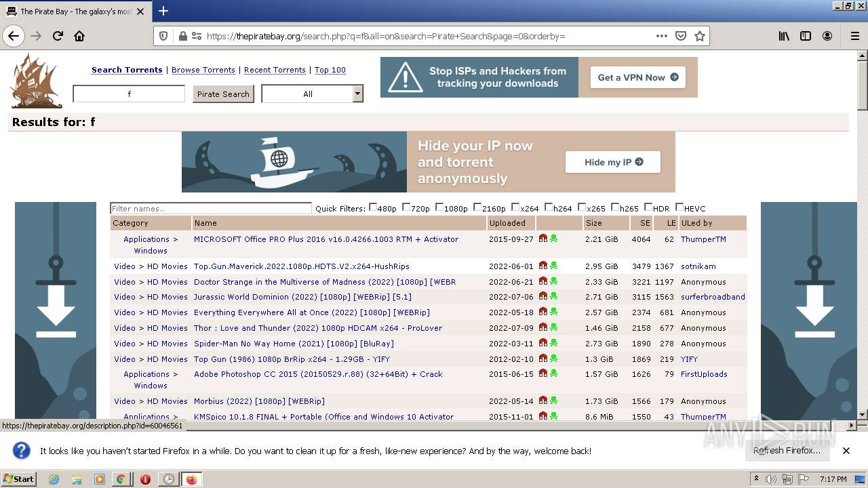Open uploader surferbroadband link
The width and height of the screenshot is (868, 488).
(713, 297)
